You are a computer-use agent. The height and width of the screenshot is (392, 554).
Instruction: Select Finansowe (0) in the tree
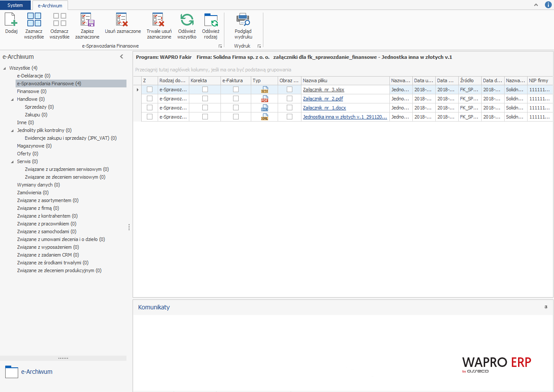[x=32, y=91]
